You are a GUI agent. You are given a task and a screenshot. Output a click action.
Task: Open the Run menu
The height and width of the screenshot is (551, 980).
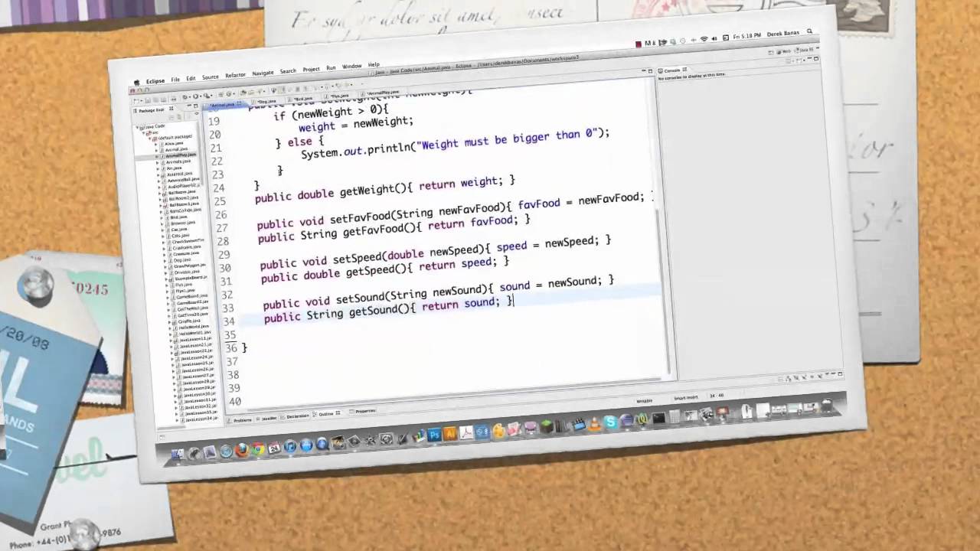tap(331, 67)
